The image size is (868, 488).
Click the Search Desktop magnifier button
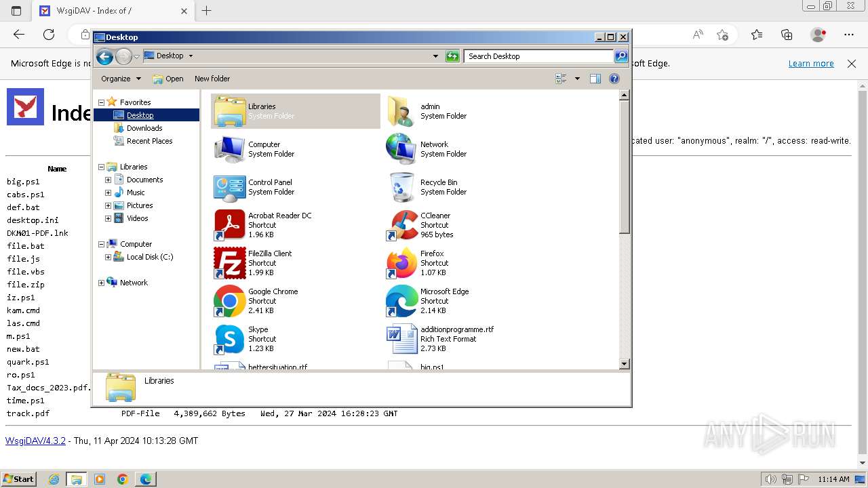tap(621, 56)
